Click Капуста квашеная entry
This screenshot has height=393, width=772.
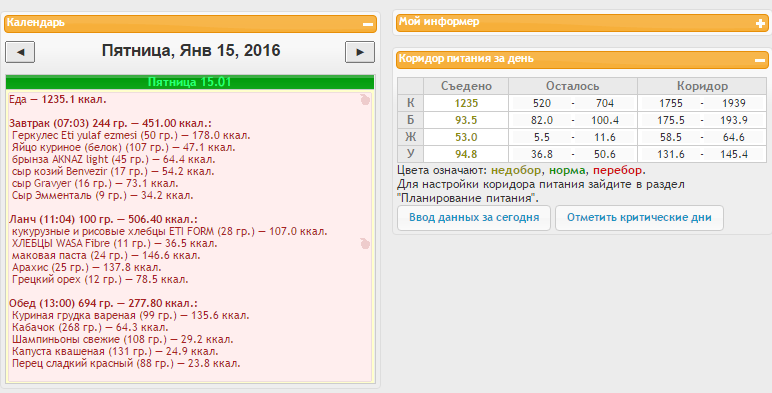click(115, 352)
